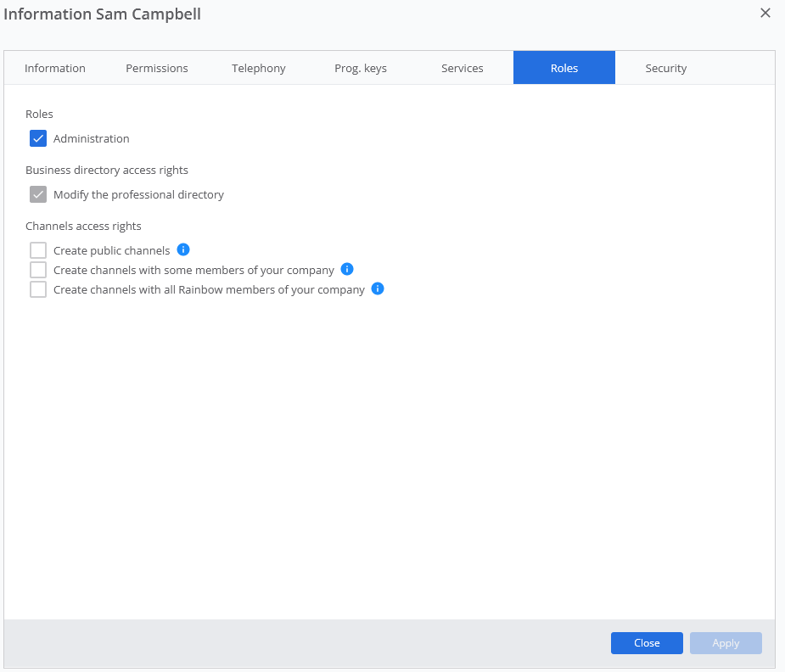This screenshot has height=672, width=785.
Task: Uncheck the Administration role checkbox
Action: tap(38, 138)
